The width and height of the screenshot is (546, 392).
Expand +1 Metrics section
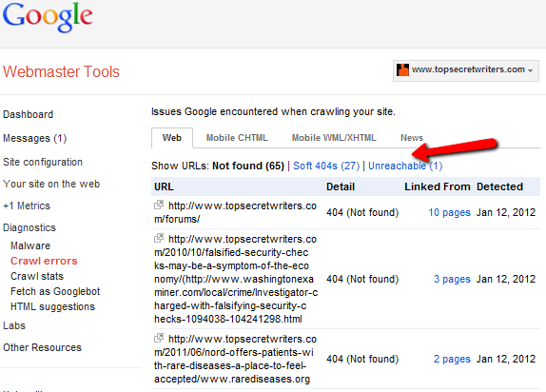[27, 206]
